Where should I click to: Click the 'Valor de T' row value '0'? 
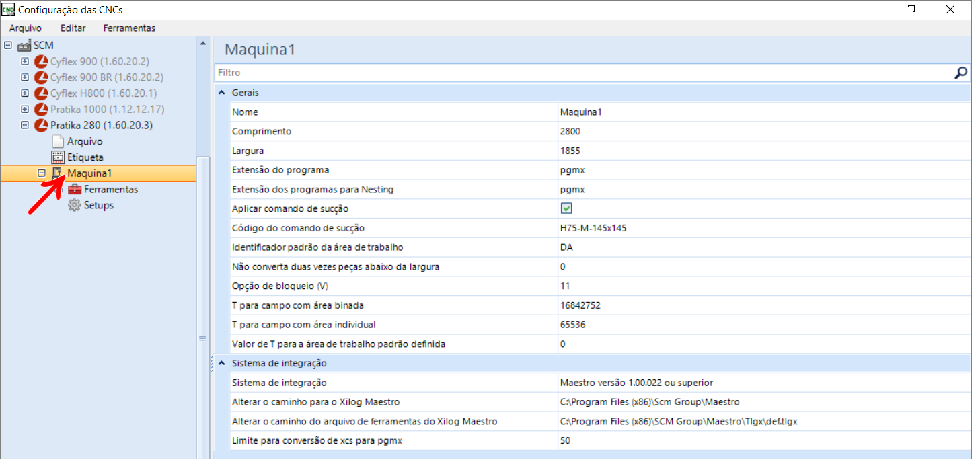pos(563,344)
